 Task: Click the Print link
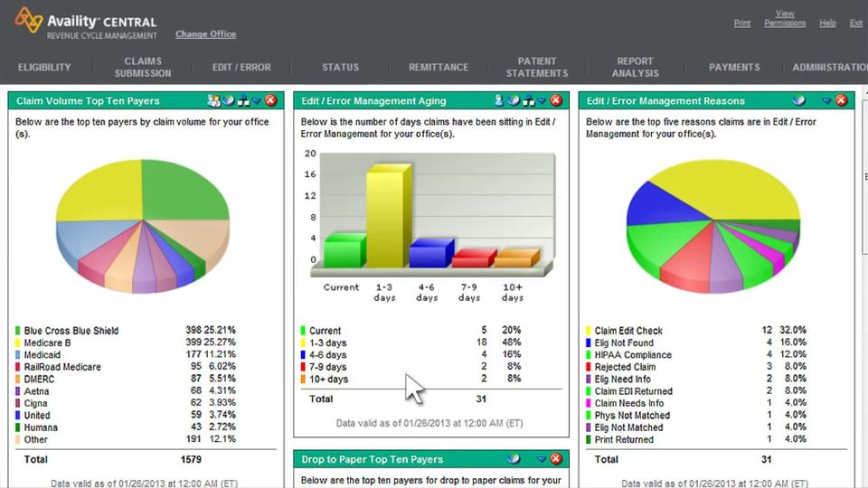click(741, 23)
